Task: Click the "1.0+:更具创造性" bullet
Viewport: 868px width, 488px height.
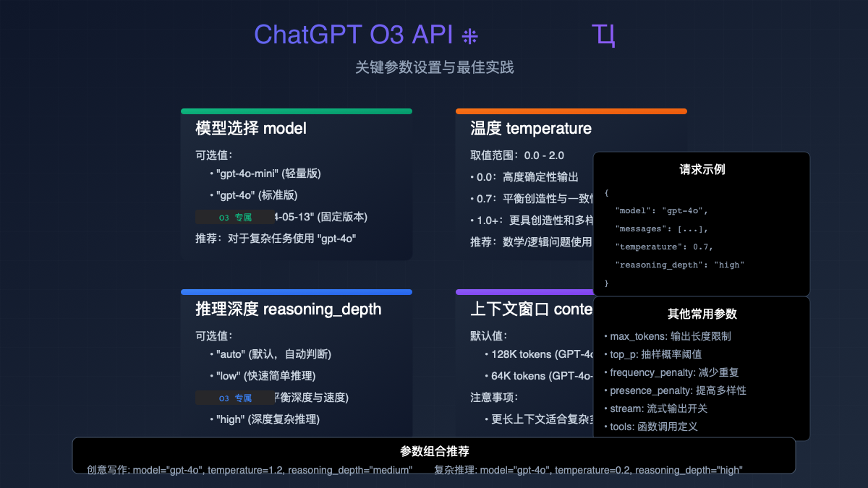Action: [532, 221]
